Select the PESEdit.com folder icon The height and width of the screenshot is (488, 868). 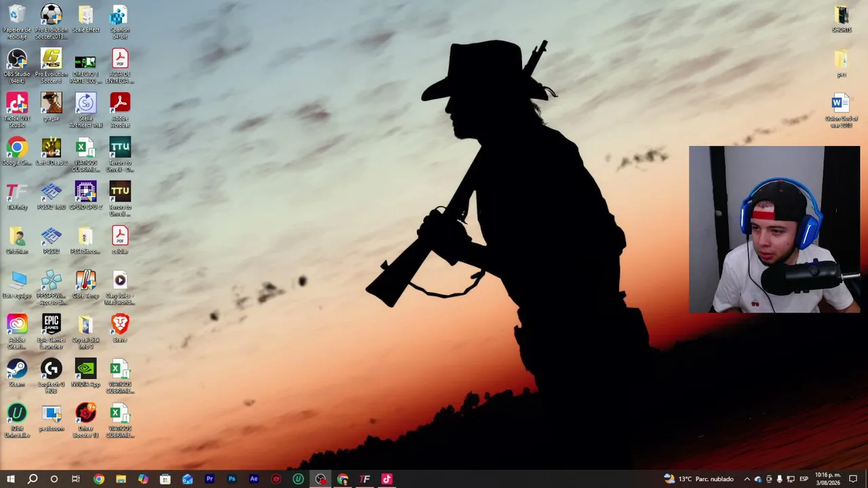pos(85,240)
